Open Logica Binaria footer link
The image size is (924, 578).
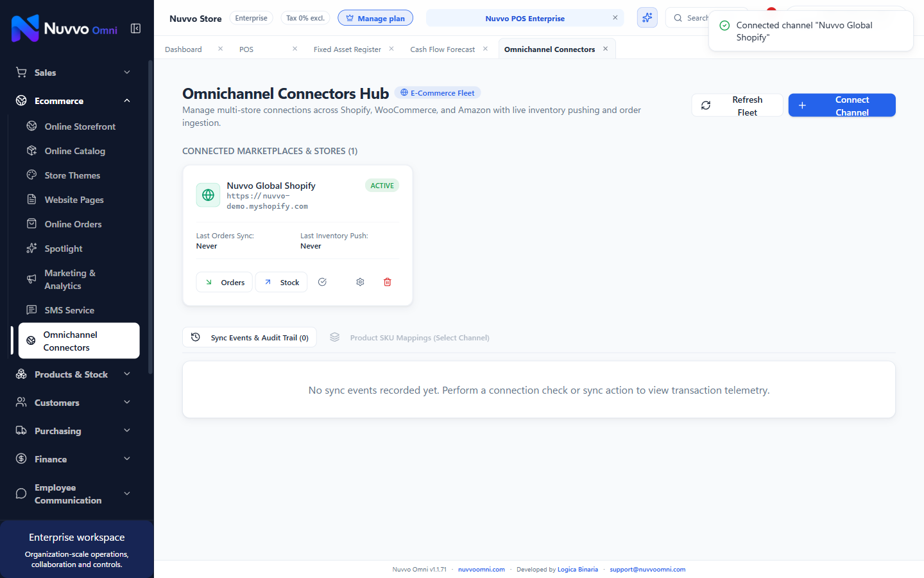(577, 570)
